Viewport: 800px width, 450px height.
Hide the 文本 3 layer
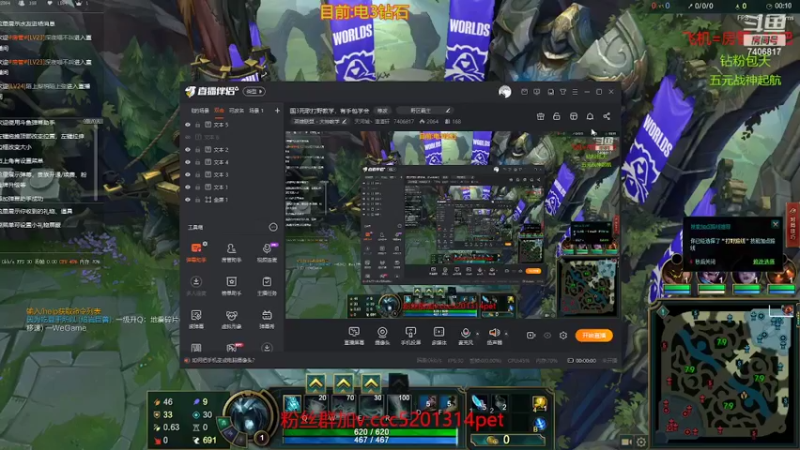(x=188, y=174)
